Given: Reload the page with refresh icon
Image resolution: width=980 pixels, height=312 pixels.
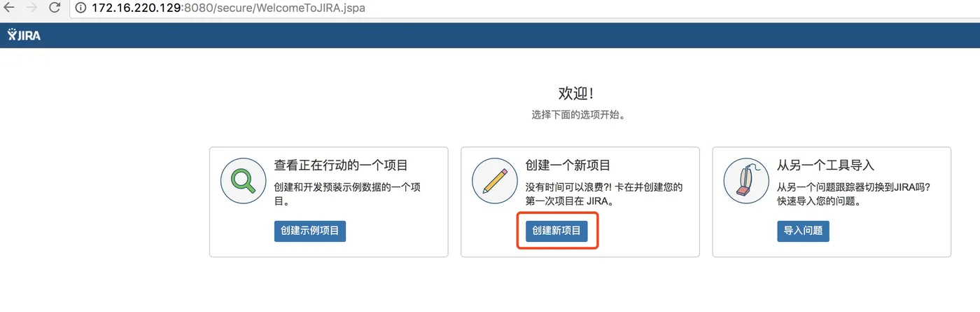Looking at the screenshot, I should click(55, 8).
